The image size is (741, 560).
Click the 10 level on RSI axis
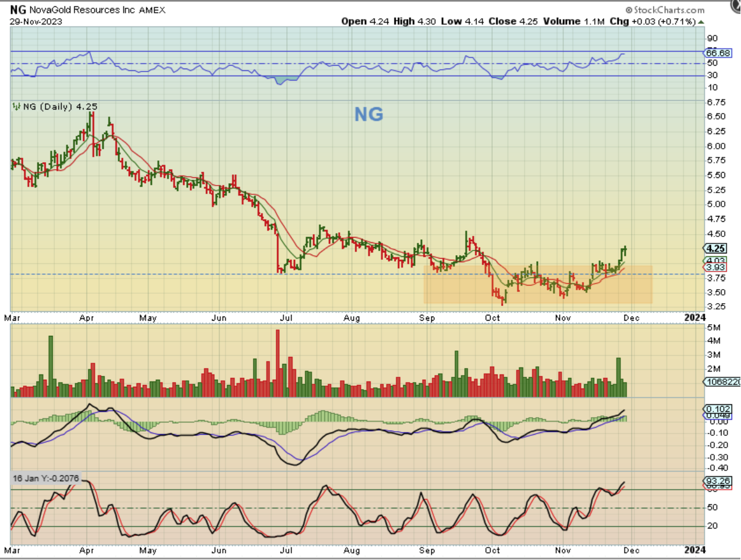(712, 88)
